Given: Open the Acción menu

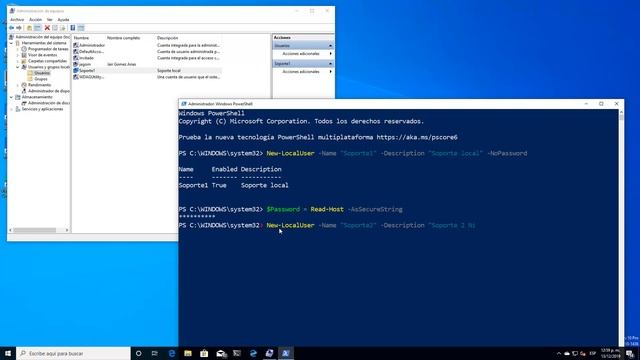Looking at the screenshot, I should coord(36,20).
